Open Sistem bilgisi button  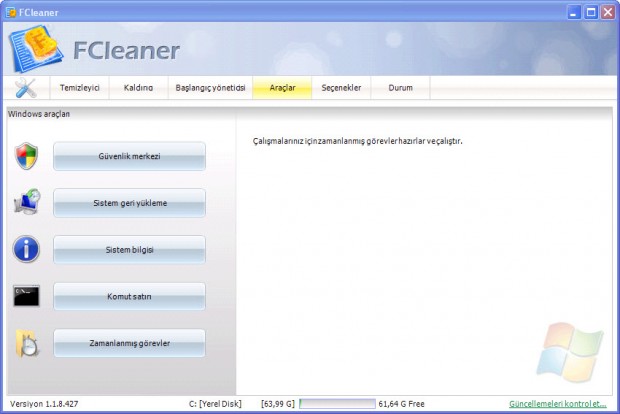pos(129,250)
